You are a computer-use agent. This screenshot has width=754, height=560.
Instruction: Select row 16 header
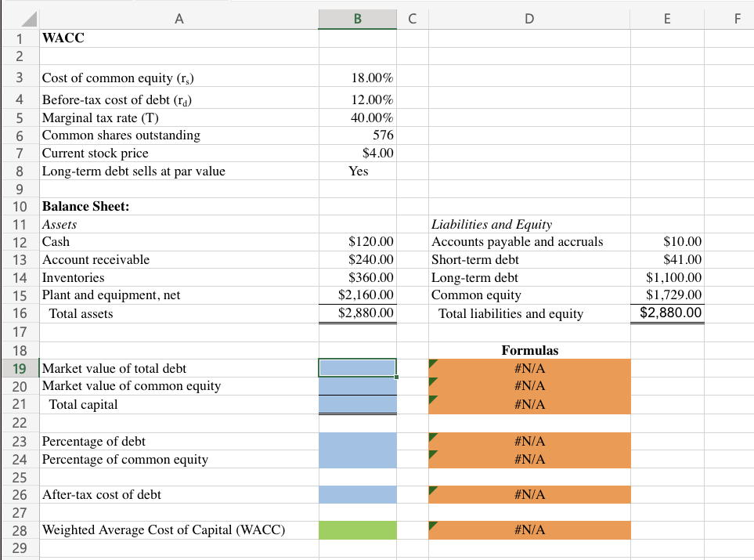(x=19, y=313)
